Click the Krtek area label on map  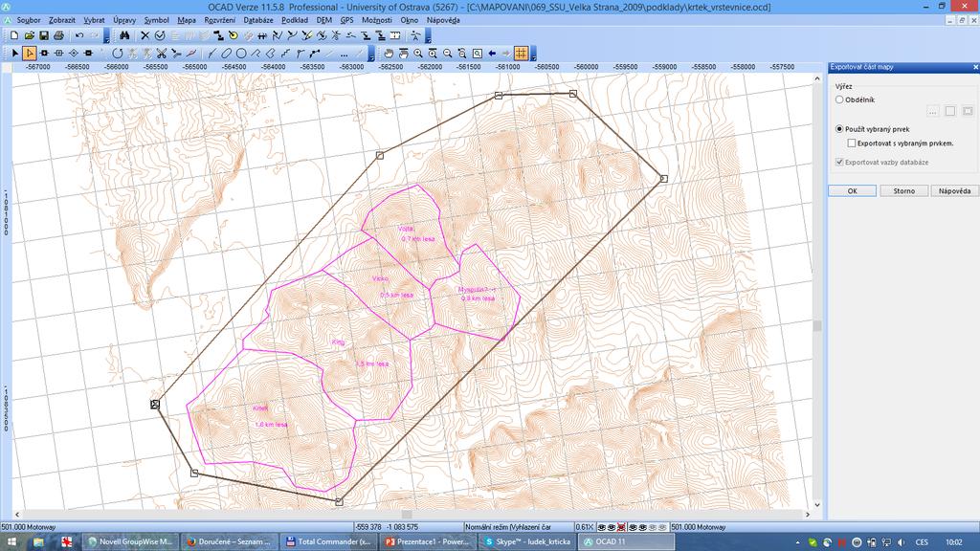click(260, 408)
